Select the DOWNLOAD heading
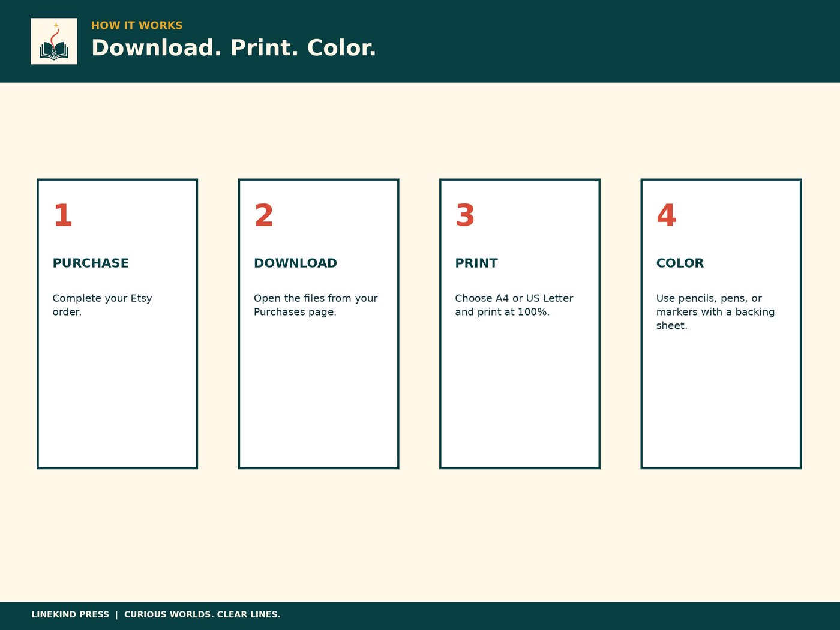840x630 pixels. [295, 263]
